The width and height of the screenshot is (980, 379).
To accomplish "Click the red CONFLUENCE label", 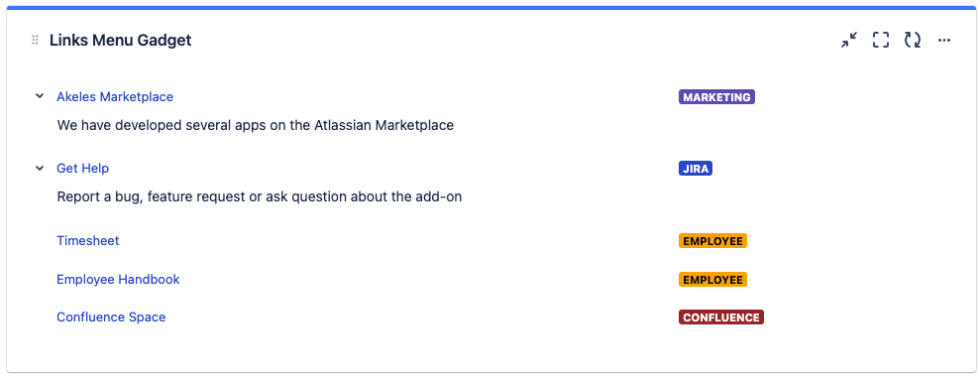I will tap(721, 317).
